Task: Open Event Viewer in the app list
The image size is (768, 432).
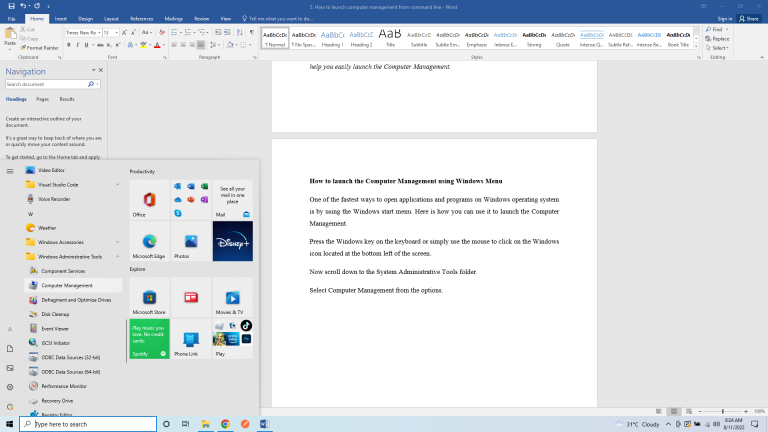Action: (54, 328)
